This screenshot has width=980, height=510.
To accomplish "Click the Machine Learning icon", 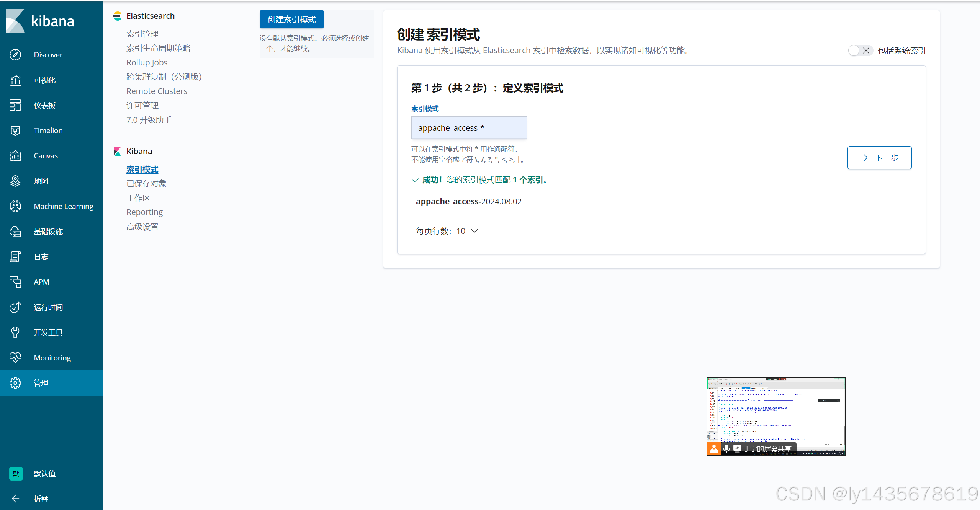I will (15, 206).
